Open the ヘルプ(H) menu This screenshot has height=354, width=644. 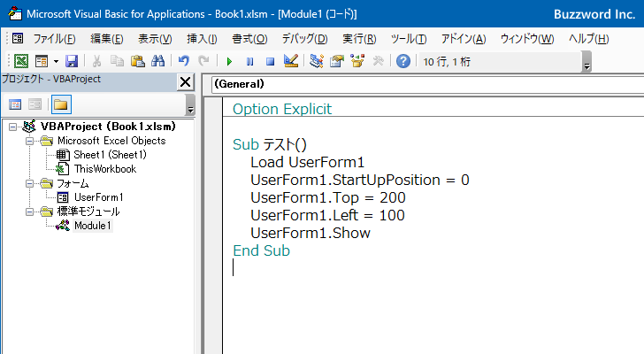coord(588,39)
